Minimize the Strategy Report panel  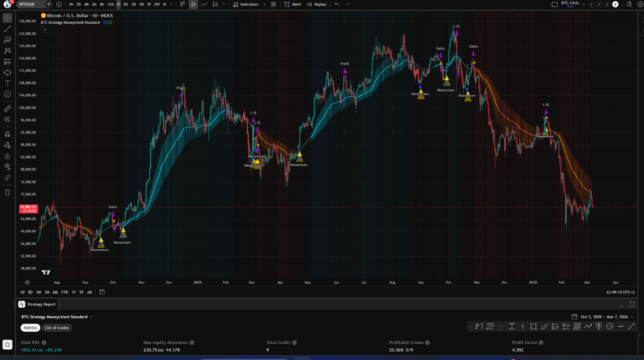coord(621,304)
